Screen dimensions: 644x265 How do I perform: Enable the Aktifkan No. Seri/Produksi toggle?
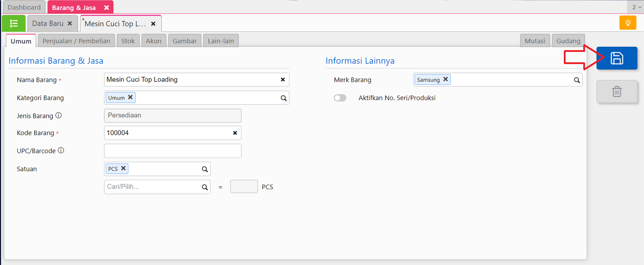tap(340, 98)
